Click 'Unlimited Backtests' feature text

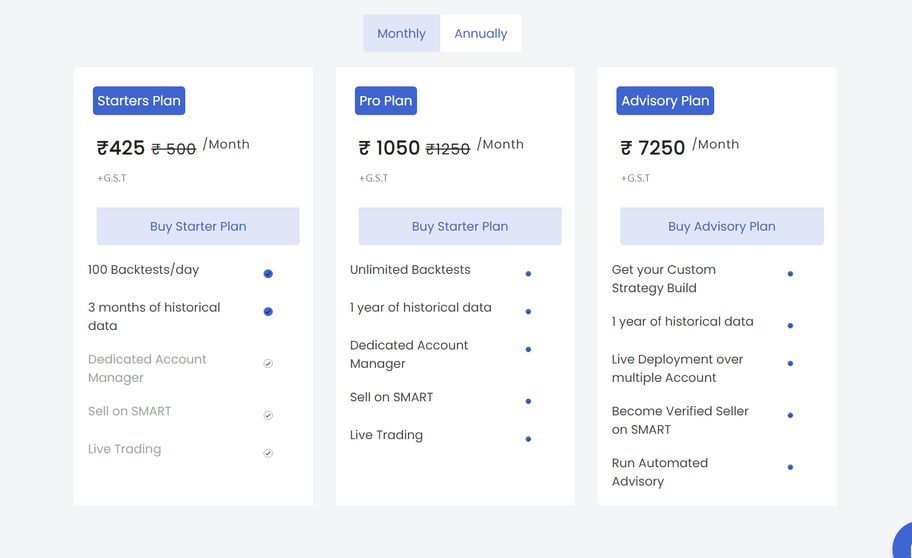[x=410, y=270]
